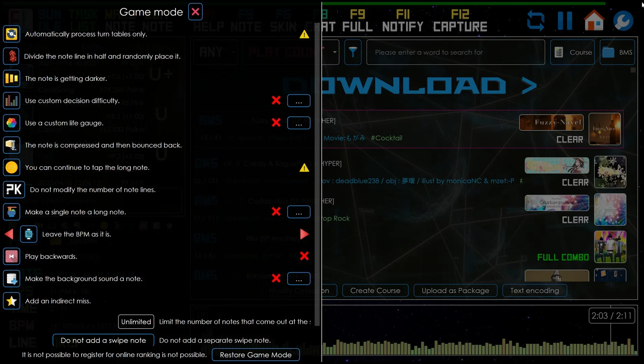This screenshot has width=644, height=364.
Task: Open the BMS tab
Action: tap(617, 52)
